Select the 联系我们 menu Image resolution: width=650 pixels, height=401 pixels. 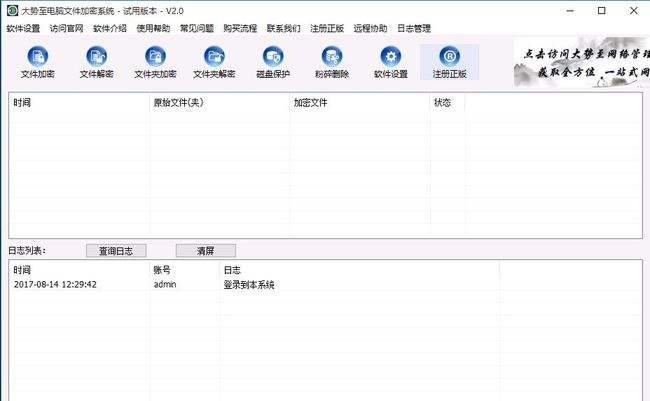coord(284,28)
